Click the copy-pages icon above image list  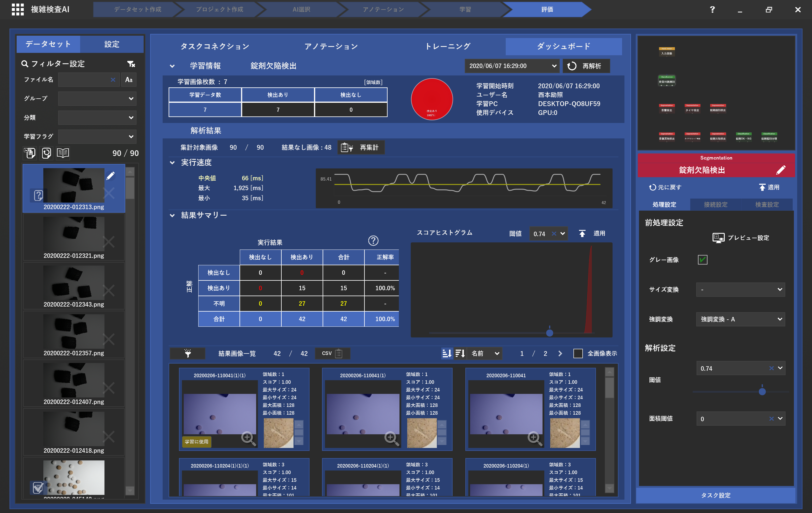[30, 153]
